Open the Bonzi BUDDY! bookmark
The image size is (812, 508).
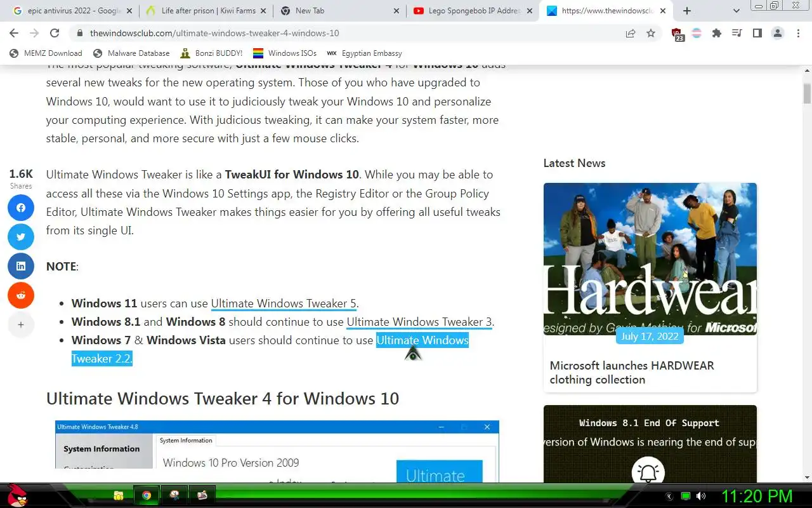pyautogui.click(x=212, y=53)
